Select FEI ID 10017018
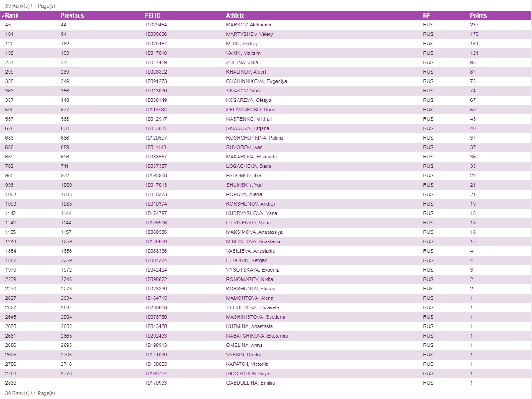 pos(156,53)
